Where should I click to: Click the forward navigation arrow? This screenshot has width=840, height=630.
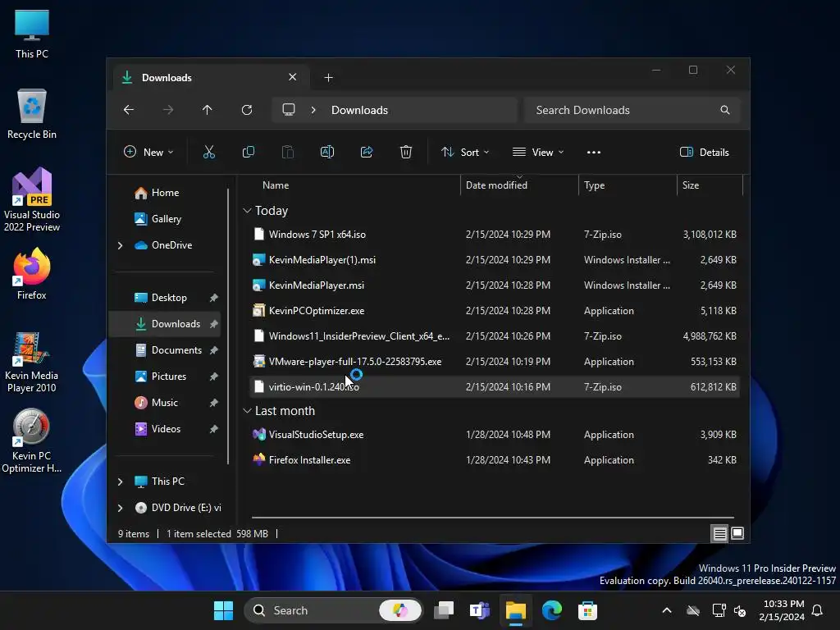click(x=168, y=110)
